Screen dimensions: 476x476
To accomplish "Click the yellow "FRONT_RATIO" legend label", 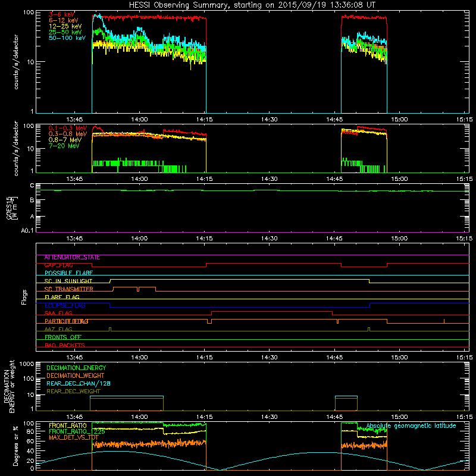I will (68, 425).
